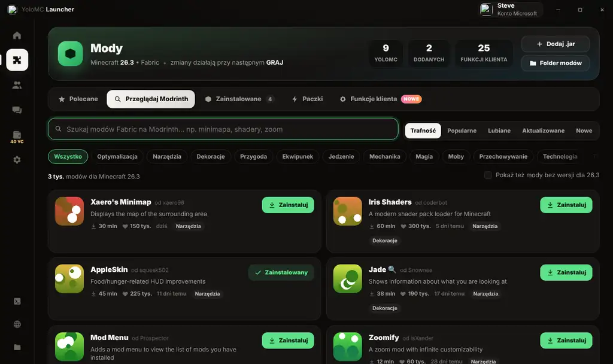Filter mods by the Narzędzia category chip
Viewport: 613px width, 364px height.
click(x=167, y=156)
